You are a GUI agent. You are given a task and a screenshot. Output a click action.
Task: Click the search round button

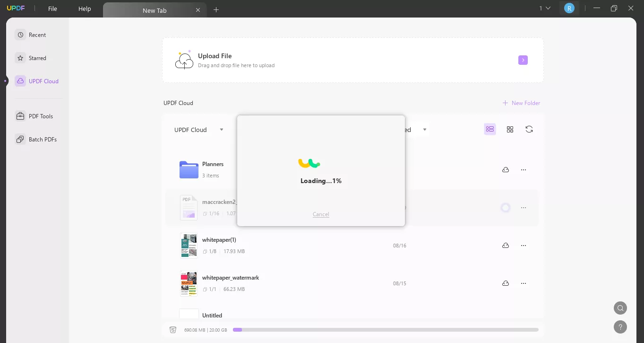pyautogui.click(x=620, y=308)
